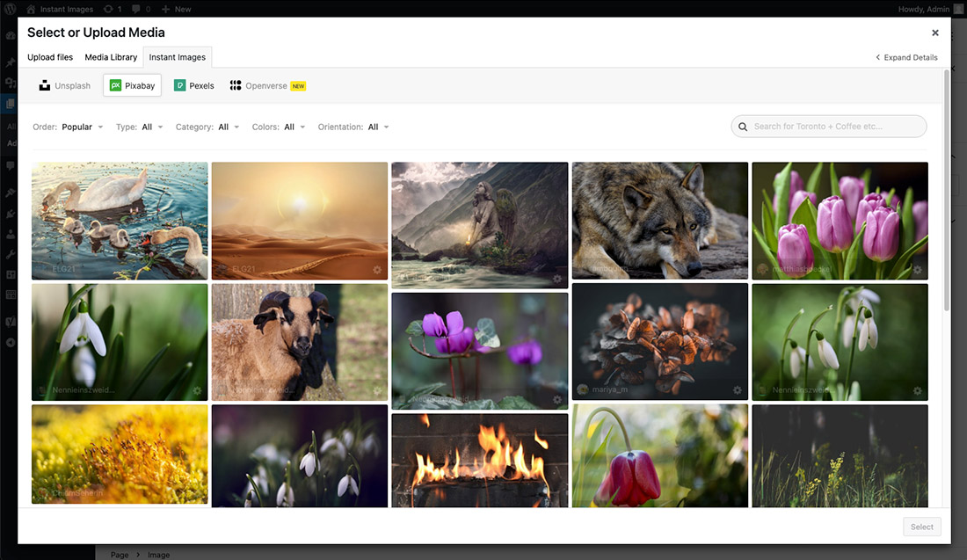
Task: Switch to the Unsplash image provider
Action: pos(64,85)
